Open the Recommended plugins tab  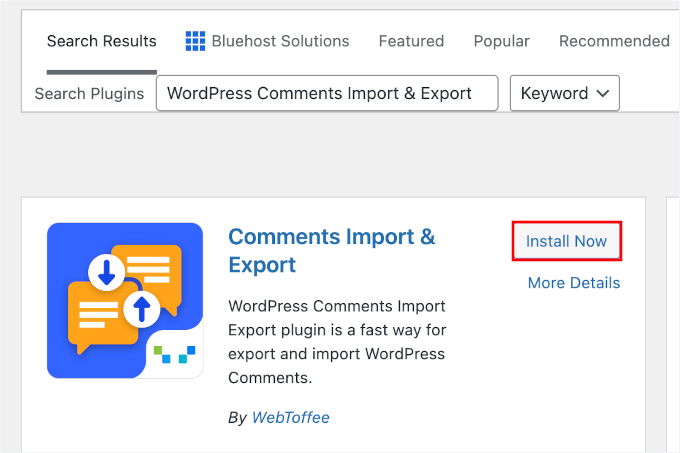pyautogui.click(x=614, y=41)
